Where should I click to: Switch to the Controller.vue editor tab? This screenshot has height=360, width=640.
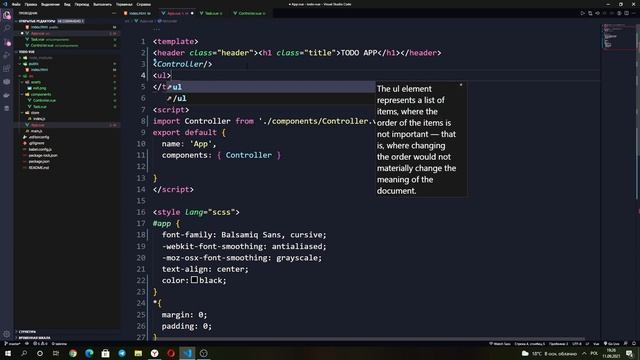click(x=250, y=13)
